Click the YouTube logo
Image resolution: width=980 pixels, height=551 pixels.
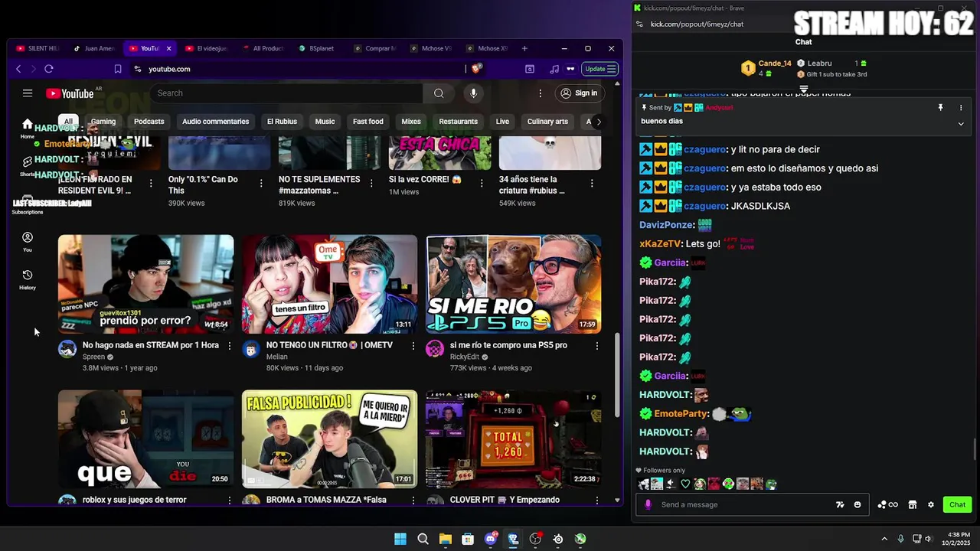(70, 93)
